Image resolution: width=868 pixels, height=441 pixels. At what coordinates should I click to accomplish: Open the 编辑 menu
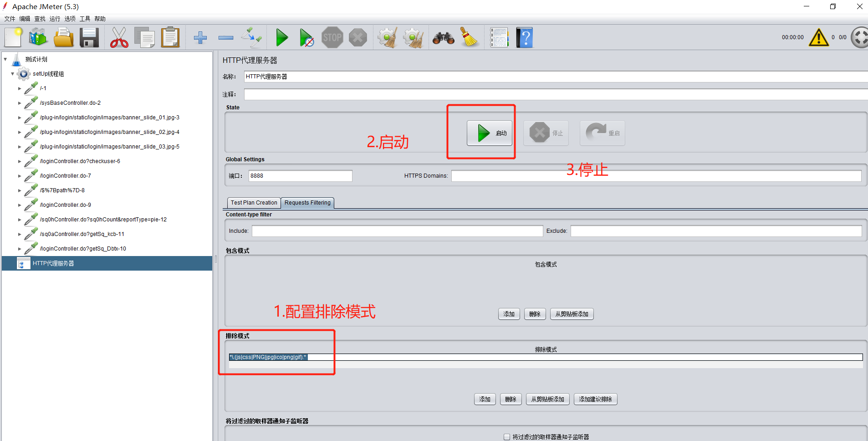point(25,19)
